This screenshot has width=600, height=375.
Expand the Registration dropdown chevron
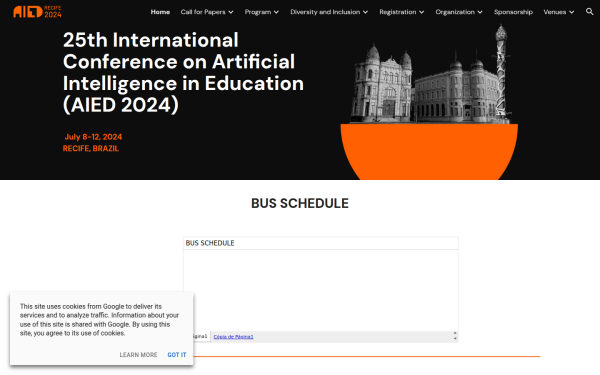tap(422, 12)
